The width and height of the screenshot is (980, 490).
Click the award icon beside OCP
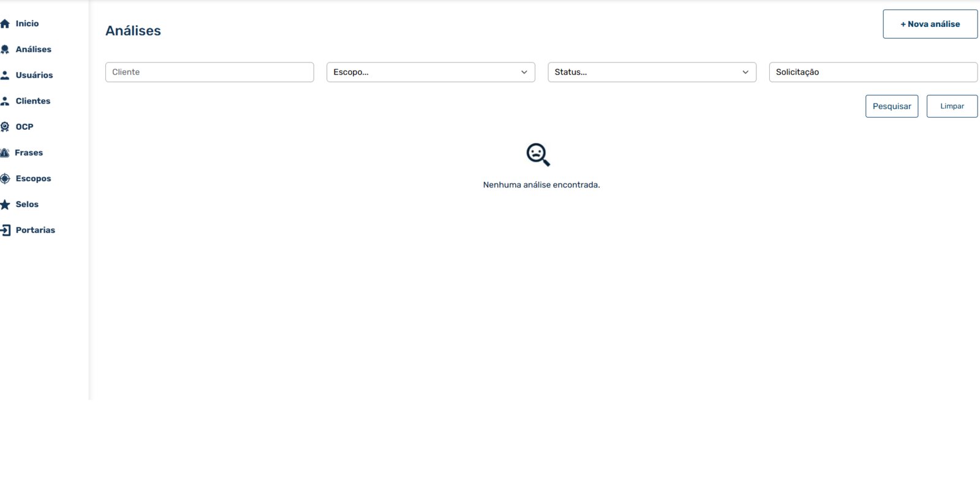pos(5,127)
